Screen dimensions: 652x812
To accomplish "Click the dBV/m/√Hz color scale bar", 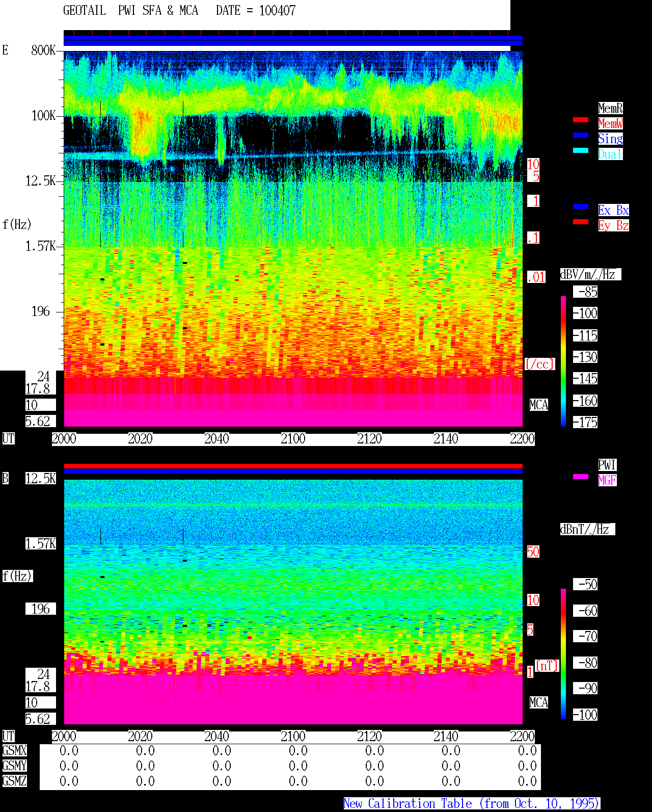I will click(563, 361).
